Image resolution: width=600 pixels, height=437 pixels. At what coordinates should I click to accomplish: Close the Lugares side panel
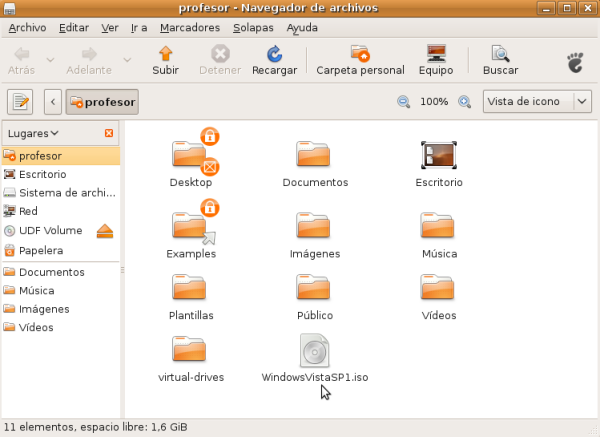[109, 133]
